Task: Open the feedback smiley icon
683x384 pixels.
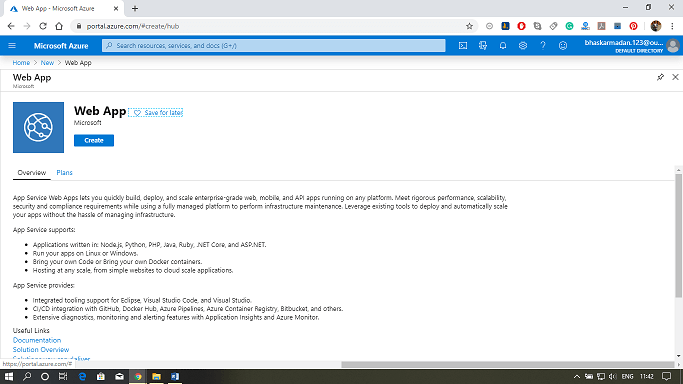Action: click(563, 46)
